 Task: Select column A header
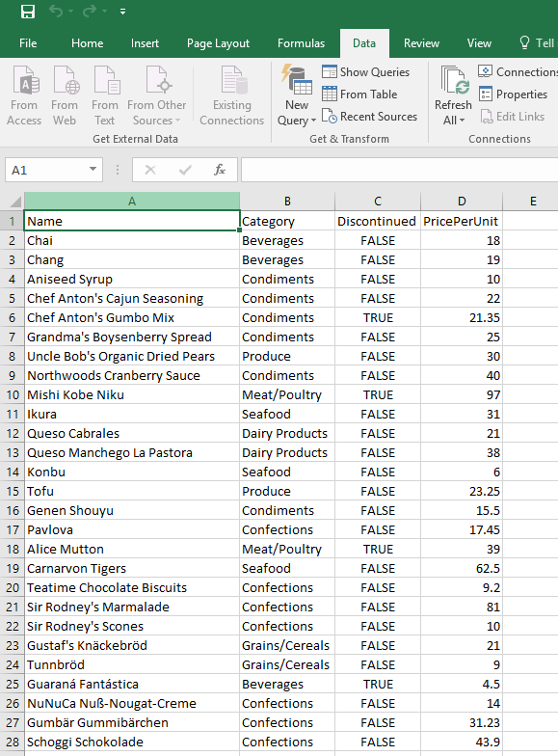pos(131,201)
